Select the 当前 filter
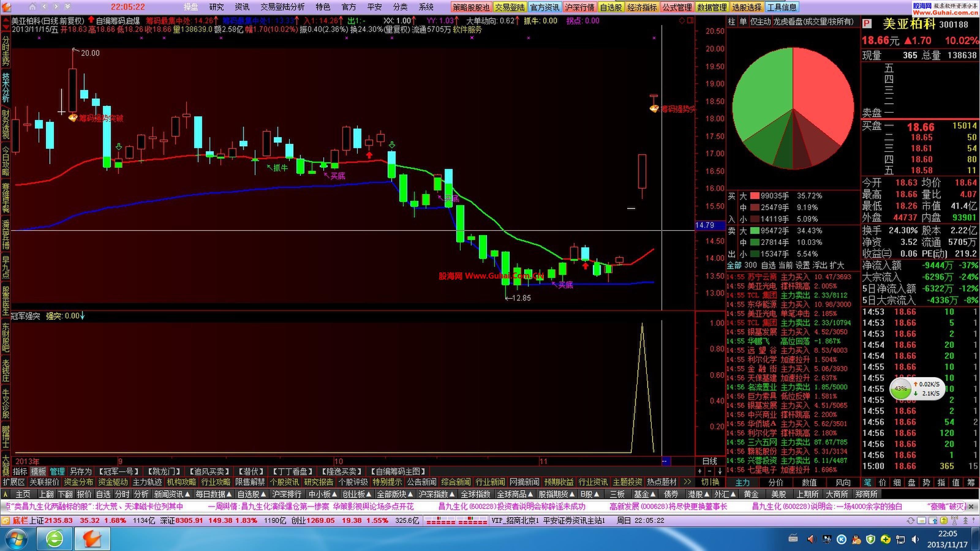Screen dimensions: 980x551 [786, 265]
